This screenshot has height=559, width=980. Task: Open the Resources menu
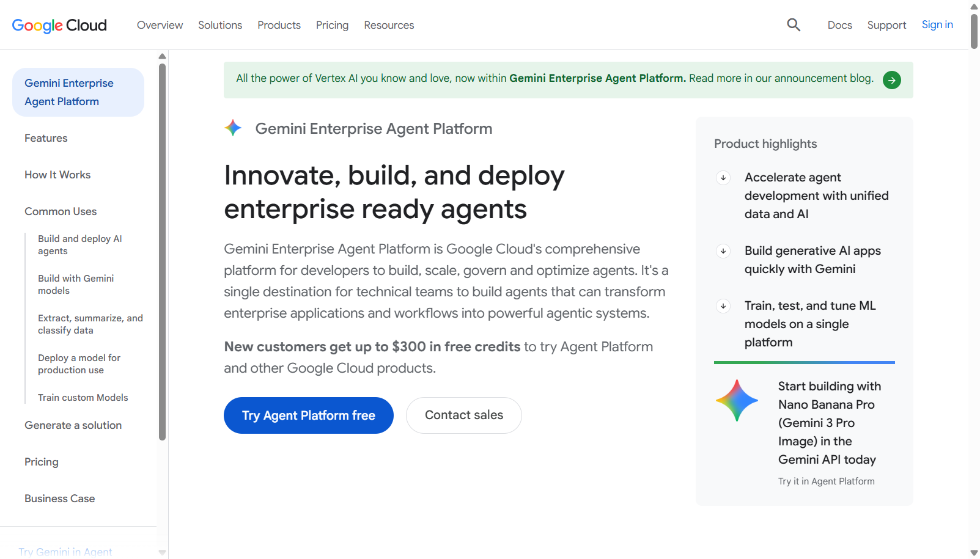click(x=389, y=25)
